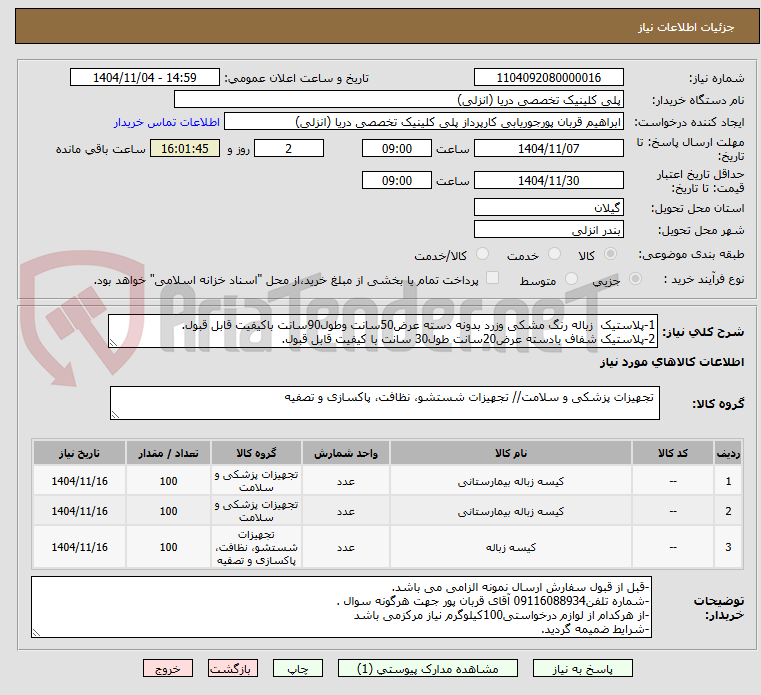The width and height of the screenshot is (761, 695).
Task: Click the province field گیلان
Action: 548,208
